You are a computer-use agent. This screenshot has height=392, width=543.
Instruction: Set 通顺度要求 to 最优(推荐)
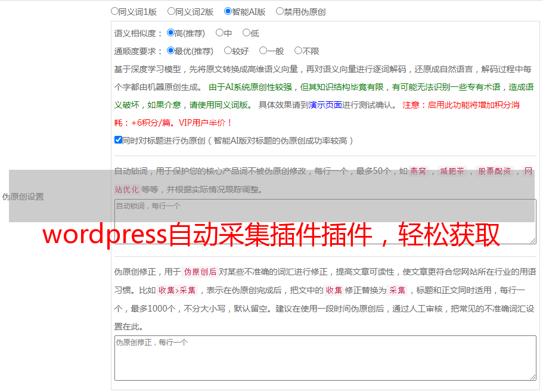pyautogui.click(x=170, y=51)
